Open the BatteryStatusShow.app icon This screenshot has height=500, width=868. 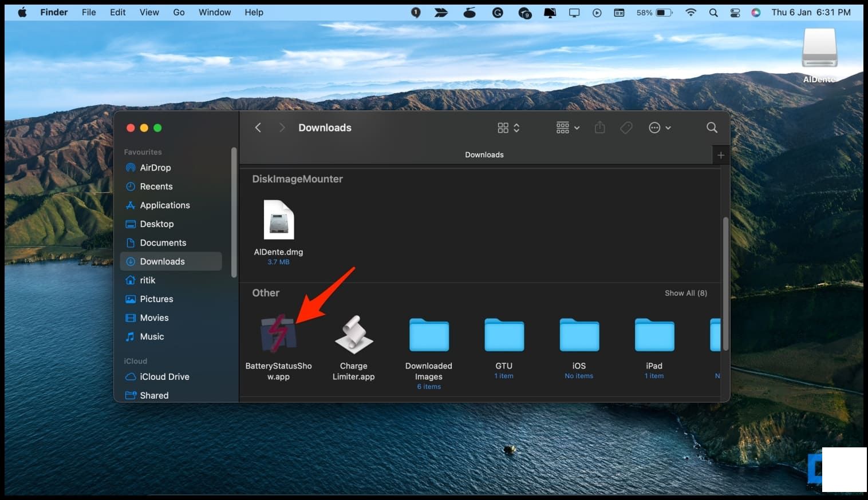pyautogui.click(x=278, y=334)
